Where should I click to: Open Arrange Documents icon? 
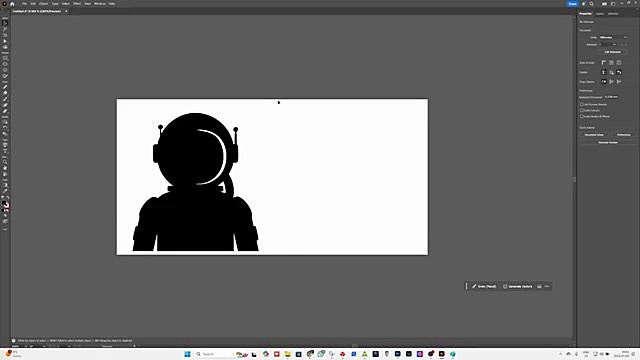(604, 4)
